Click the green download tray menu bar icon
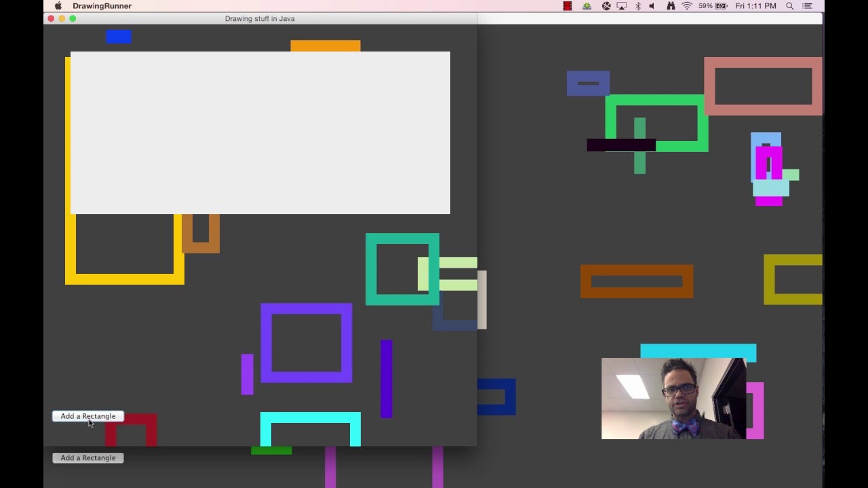The height and width of the screenshot is (488, 868). coord(587,6)
